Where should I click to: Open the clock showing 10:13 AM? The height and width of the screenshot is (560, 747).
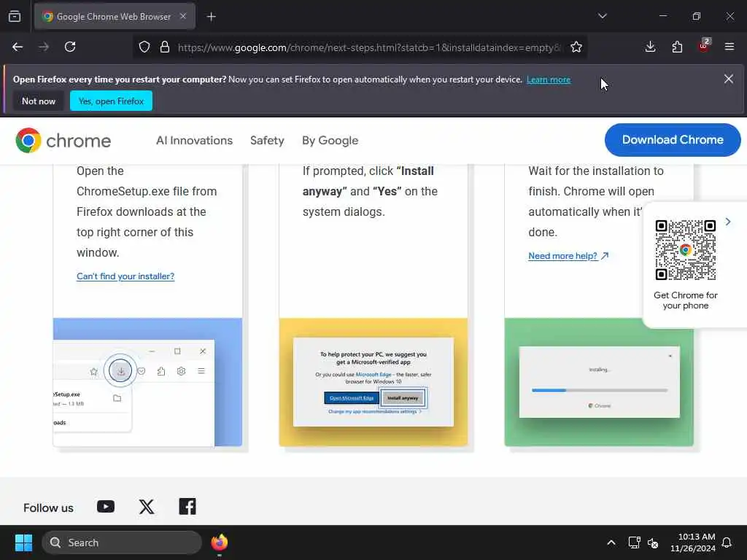coord(693,542)
